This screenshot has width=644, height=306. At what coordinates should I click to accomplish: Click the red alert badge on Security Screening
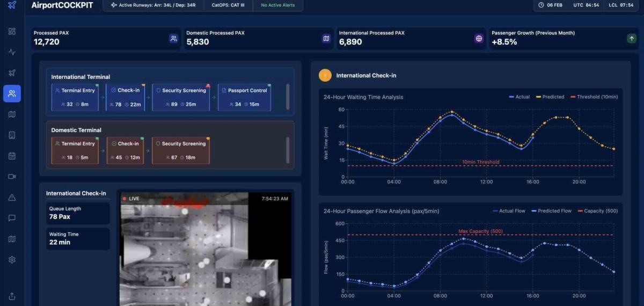(x=208, y=85)
